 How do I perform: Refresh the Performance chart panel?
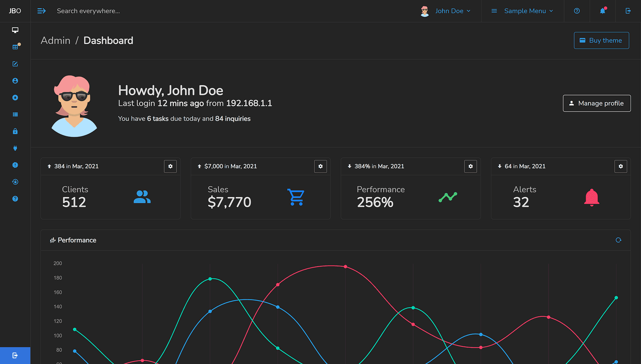618,240
